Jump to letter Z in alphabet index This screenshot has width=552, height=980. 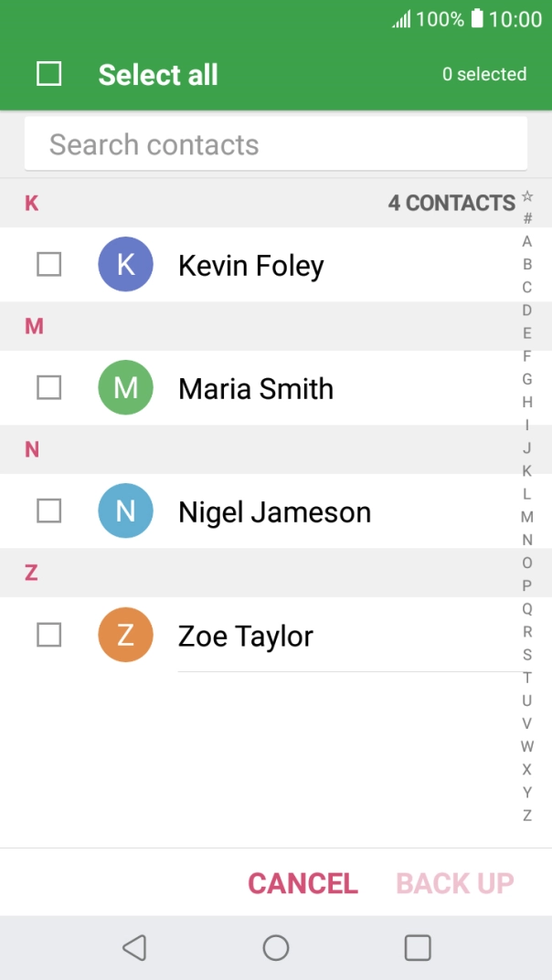[x=527, y=816]
